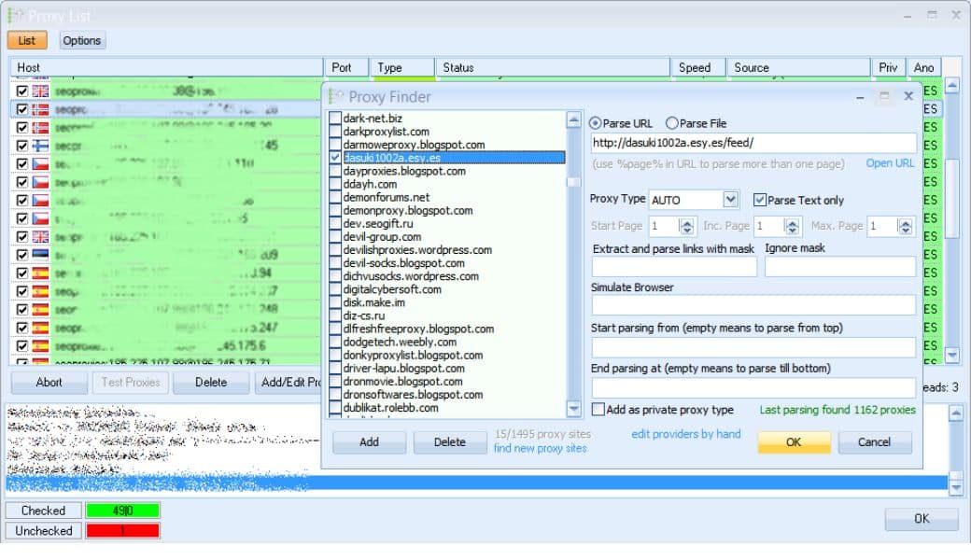Click the Add/Edit button in Proxy List
Image resolution: width=971 pixels, height=560 pixels.
(x=288, y=383)
